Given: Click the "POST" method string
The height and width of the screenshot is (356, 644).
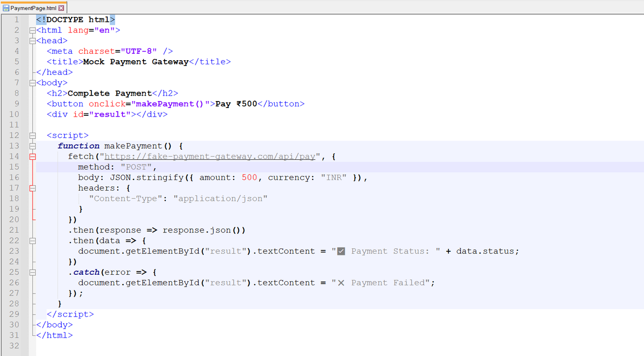Looking at the screenshot, I should coord(136,167).
